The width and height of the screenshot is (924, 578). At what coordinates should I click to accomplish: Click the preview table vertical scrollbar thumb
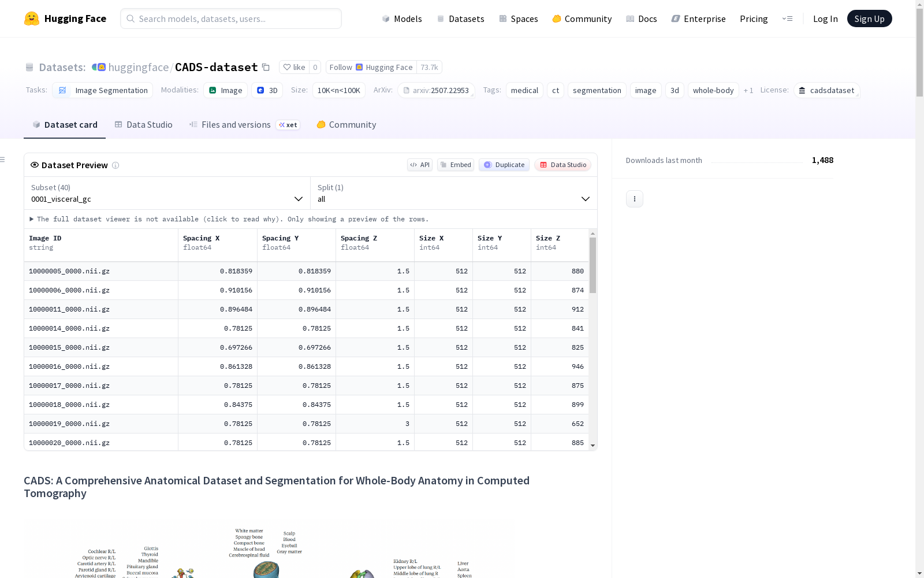tap(593, 265)
